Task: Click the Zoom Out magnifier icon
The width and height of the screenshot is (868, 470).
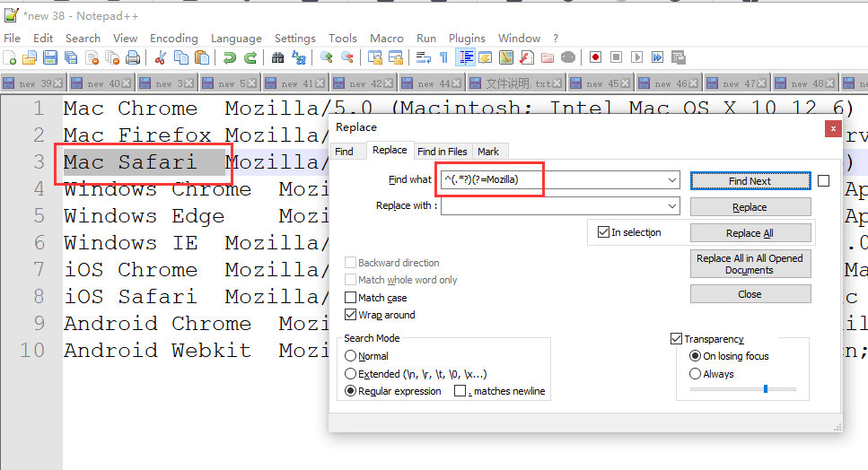Action: [347, 57]
